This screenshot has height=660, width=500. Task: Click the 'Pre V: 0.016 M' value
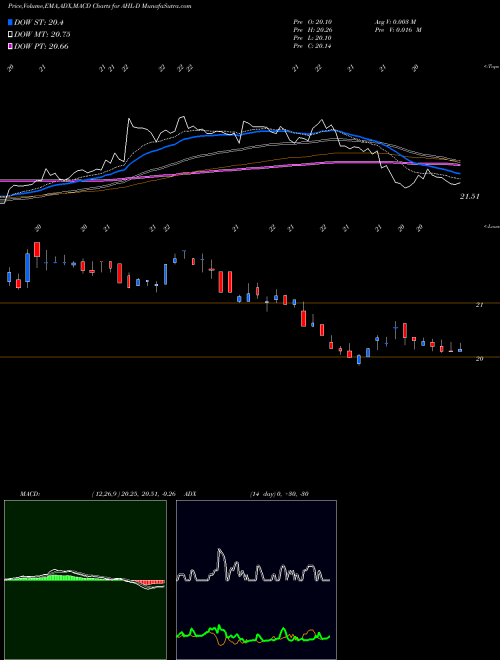[x=398, y=30]
